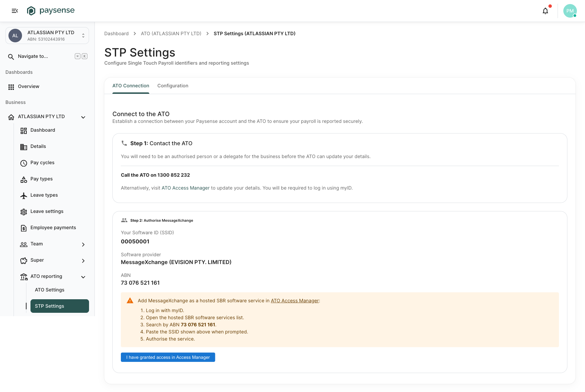Image resolution: width=585 pixels, height=392 pixels.
Task: Collapse the ATO reporting submenu chevron
Action: (x=83, y=277)
